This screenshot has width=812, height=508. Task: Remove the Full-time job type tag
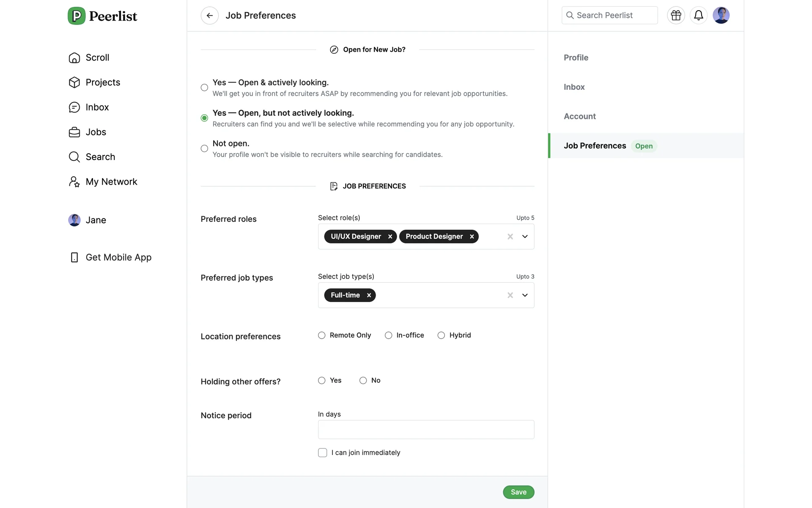369,295
